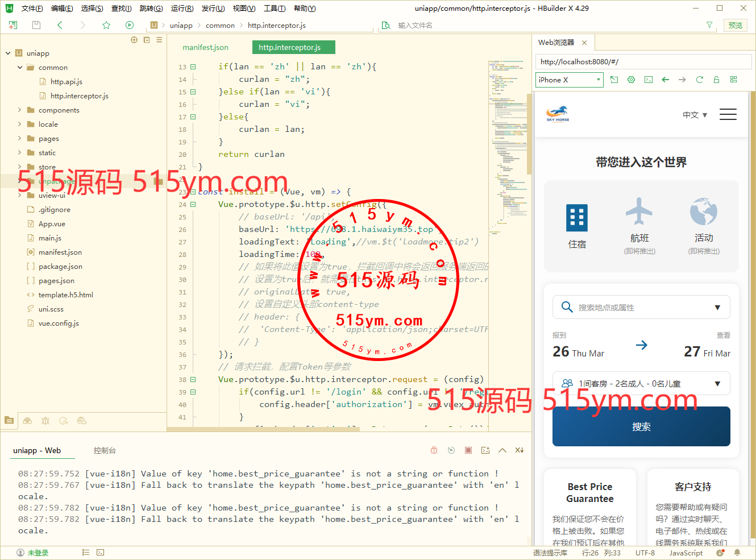This screenshot has width=756, height=560.
Task: Open browser settings gear icon
Action: (631, 80)
